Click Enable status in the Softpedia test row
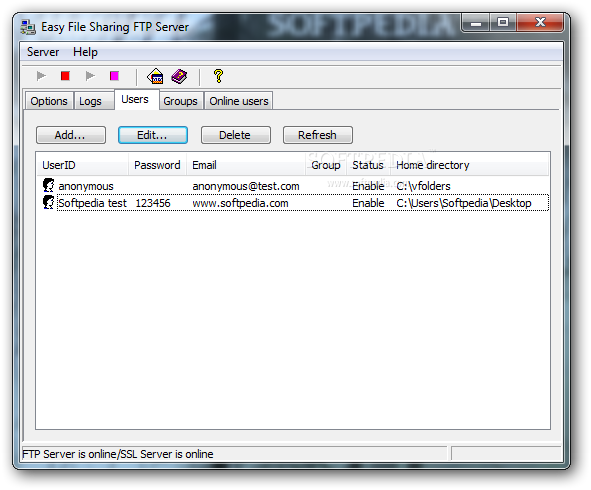The width and height of the screenshot is (591, 490). tap(368, 203)
